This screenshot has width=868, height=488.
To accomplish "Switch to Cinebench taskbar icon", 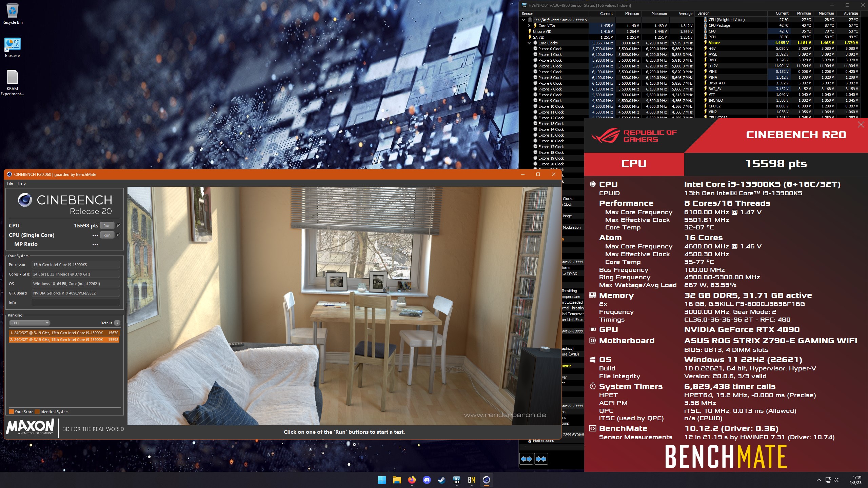I will point(486,480).
